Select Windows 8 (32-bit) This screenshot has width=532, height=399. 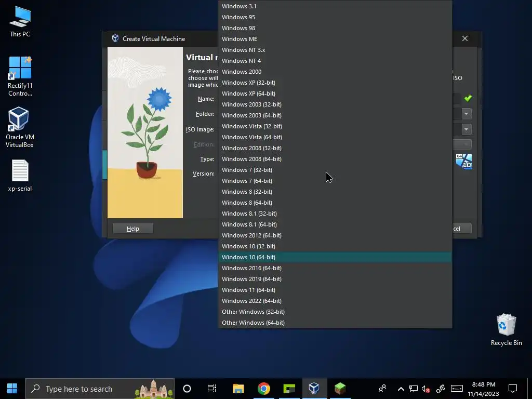[x=335, y=192]
